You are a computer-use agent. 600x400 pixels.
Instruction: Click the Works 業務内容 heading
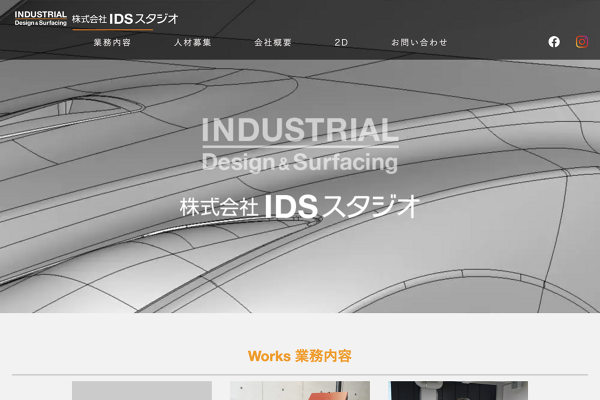click(x=300, y=356)
